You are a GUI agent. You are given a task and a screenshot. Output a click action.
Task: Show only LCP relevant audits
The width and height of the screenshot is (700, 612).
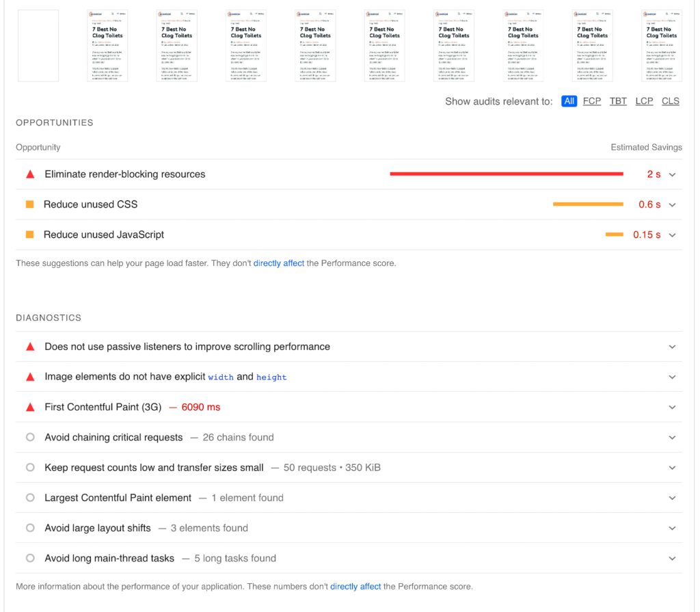click(644, 101)
